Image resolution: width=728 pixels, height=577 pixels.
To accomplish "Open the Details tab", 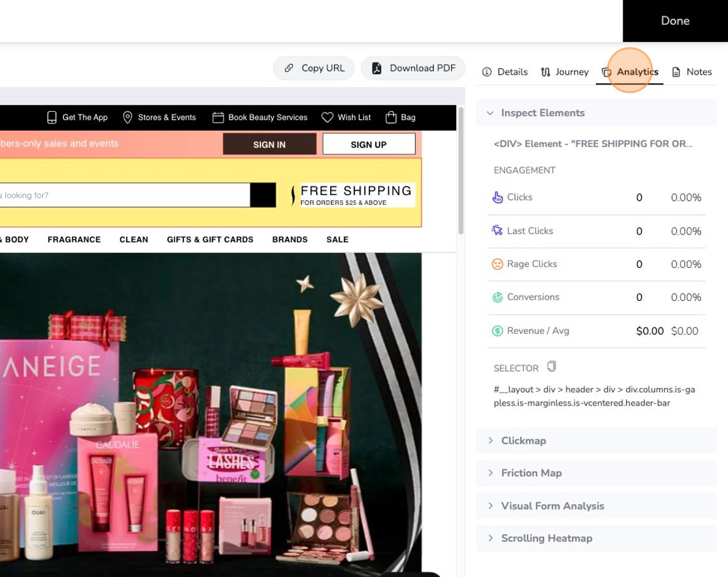I will (504, 72).
